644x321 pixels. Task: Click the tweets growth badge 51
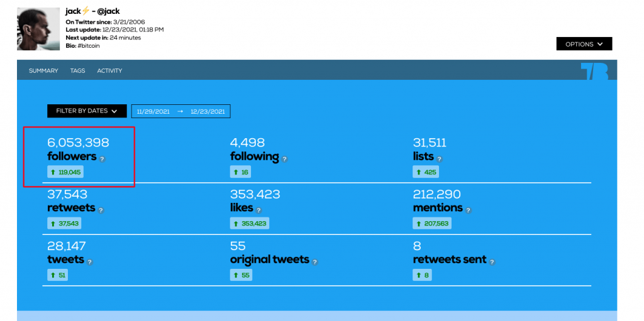[57, 275]
